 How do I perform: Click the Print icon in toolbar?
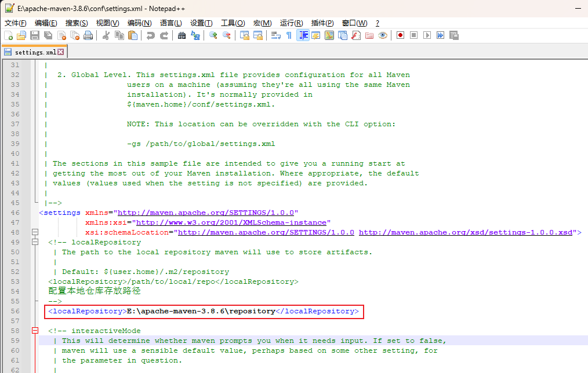tap(88, 35)
